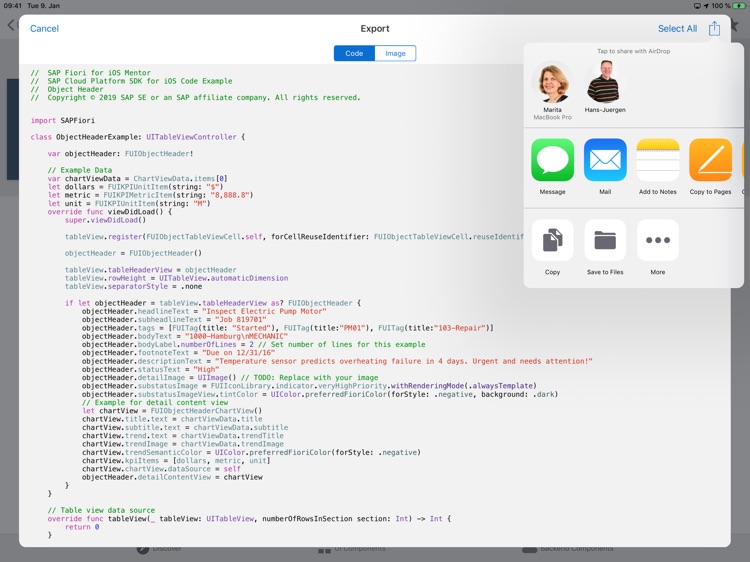Tap the 'class ObjectHeaderExample' code line

pos(138,137)
